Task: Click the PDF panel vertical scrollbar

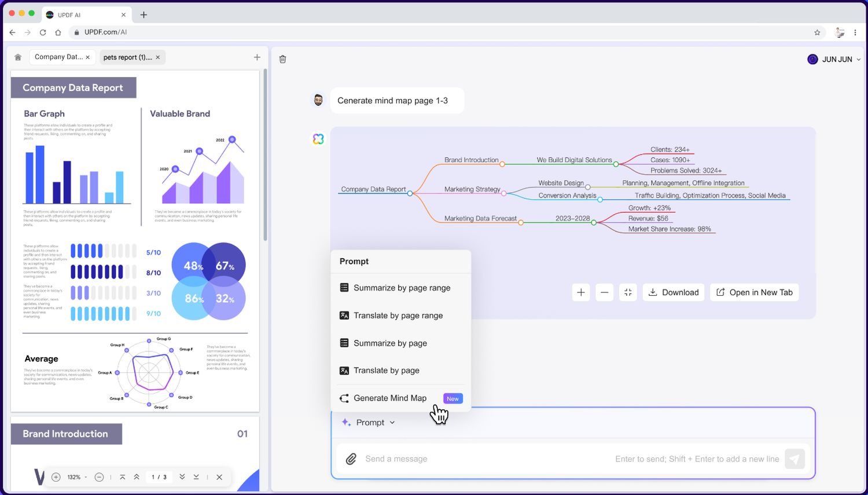Action: [265, 156]
